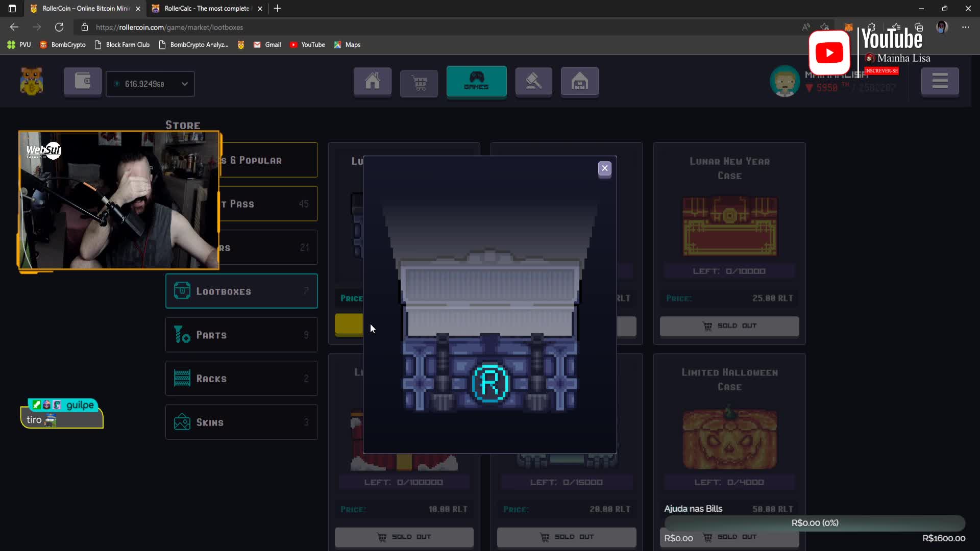Open the hamburger menu
Viewport: 980px width, 551px height.
940,81
